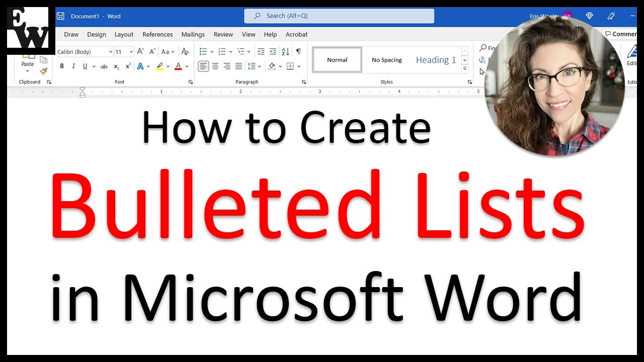Click the Bullets list icon
Viewport: 644px width, 362px height.
pyautogui.click(x=203, y=52)
